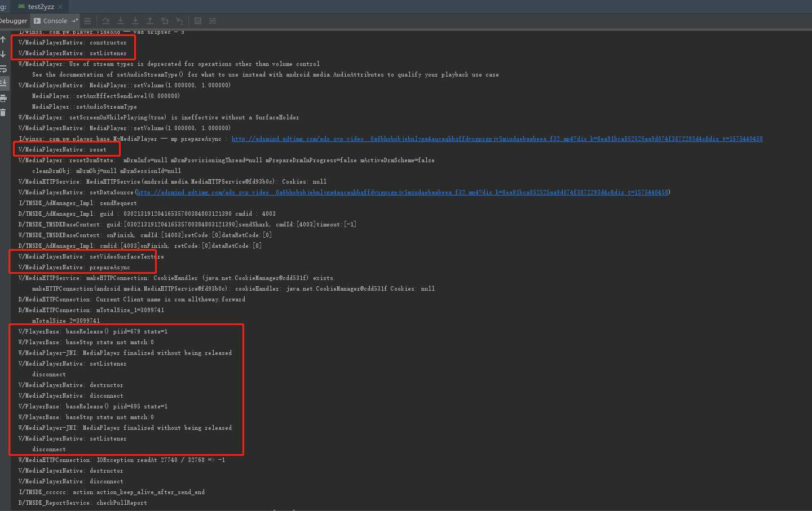Click 'MediaPlayerNative: reset' log line
Viewport: 812px width, 511px height.
[62, 149]
